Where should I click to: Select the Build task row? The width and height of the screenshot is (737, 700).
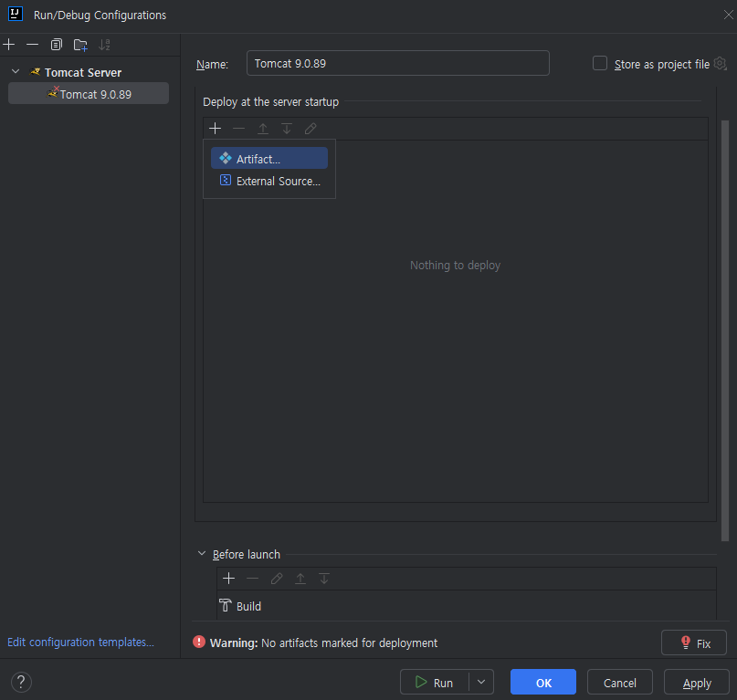(467, 606)
